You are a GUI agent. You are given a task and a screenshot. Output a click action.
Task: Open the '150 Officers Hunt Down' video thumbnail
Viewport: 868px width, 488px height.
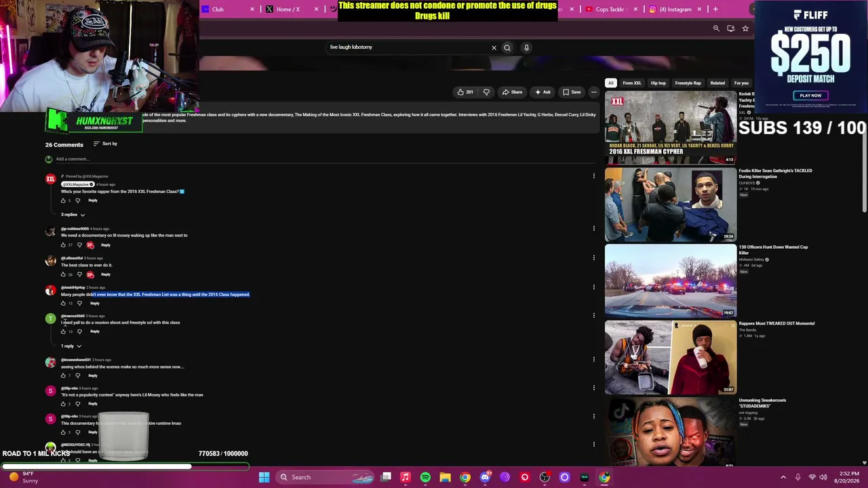point(670,281)
